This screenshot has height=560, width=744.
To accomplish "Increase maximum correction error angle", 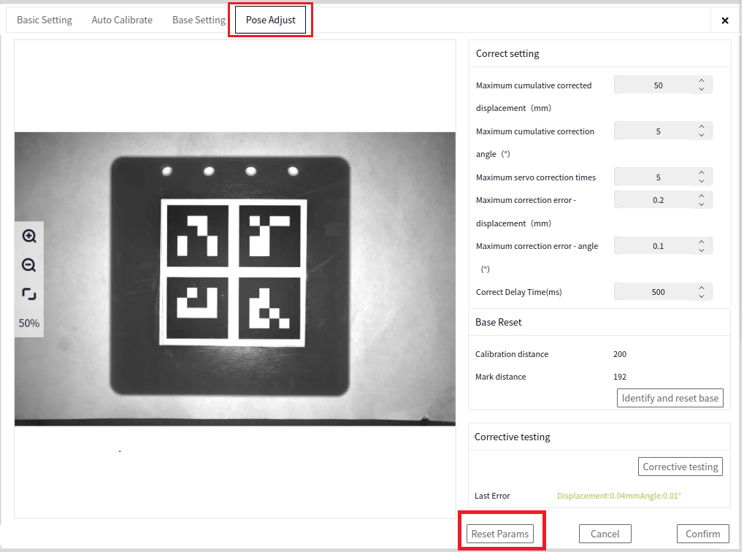I will click(x=702, y=242).
